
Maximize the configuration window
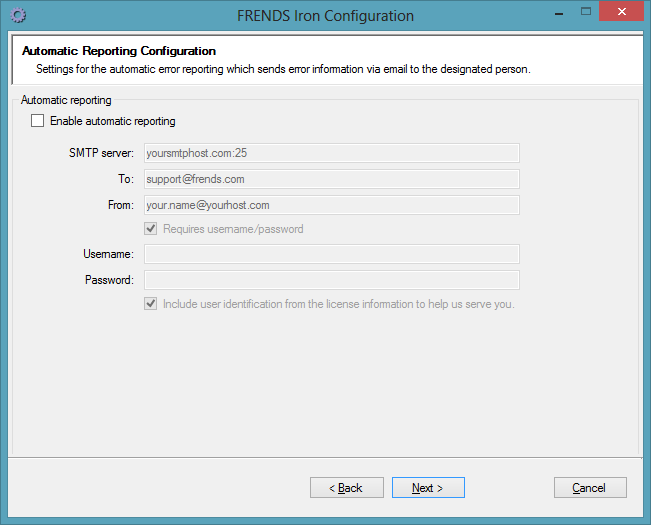click(x=586, y=12)
